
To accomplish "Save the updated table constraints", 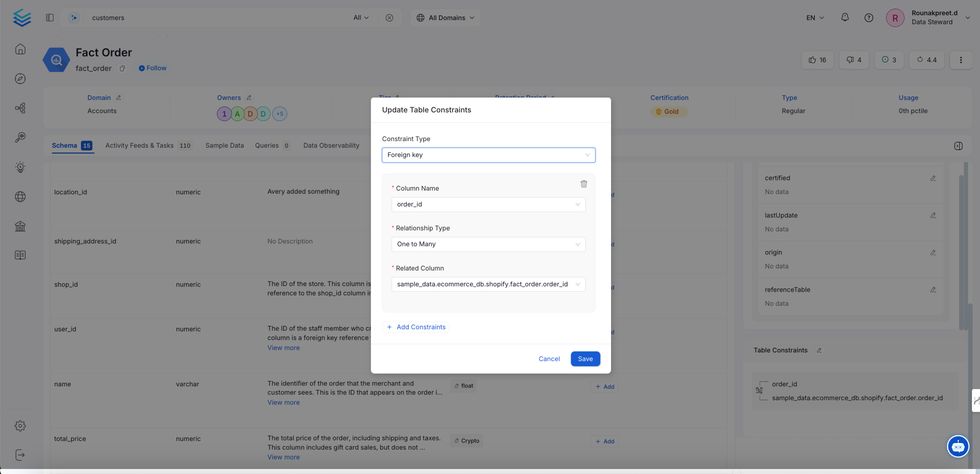I will point(585,359).
